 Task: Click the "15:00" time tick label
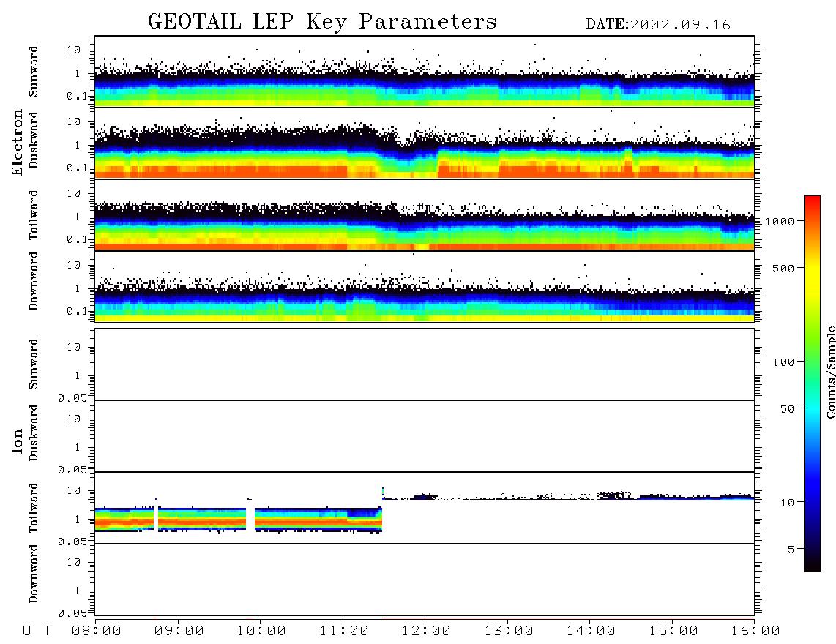(673, 632)
